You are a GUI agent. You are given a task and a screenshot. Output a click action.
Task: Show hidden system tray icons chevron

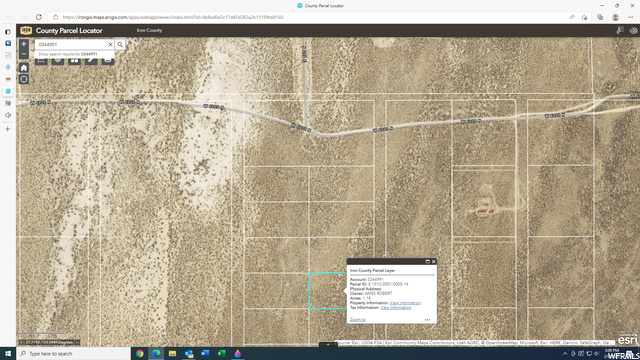(565, 353)
